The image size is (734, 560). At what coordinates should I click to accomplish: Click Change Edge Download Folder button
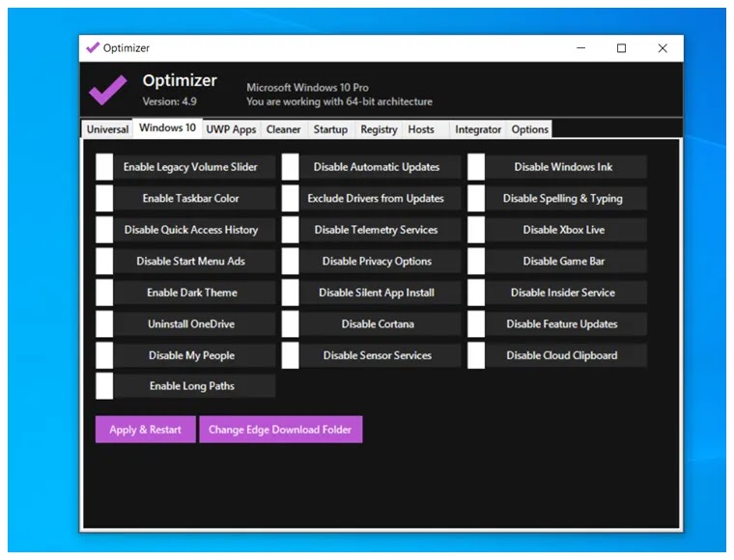pos(280,430)
